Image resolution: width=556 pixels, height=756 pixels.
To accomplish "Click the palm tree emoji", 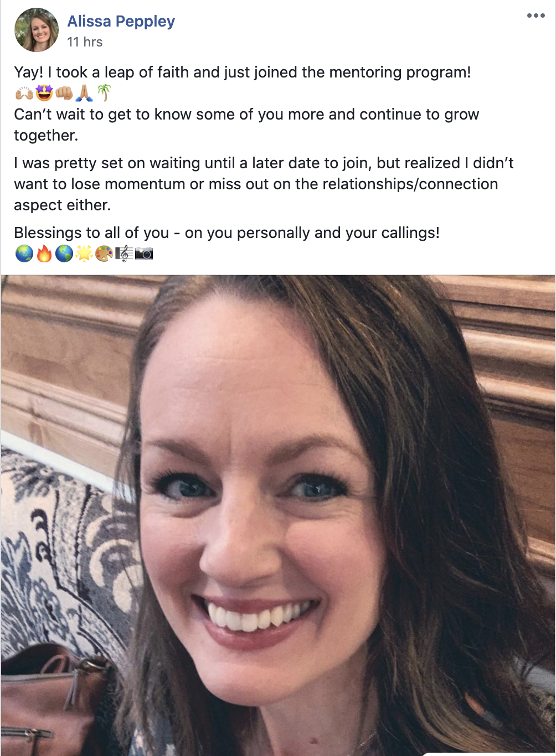I will (104, 93).
